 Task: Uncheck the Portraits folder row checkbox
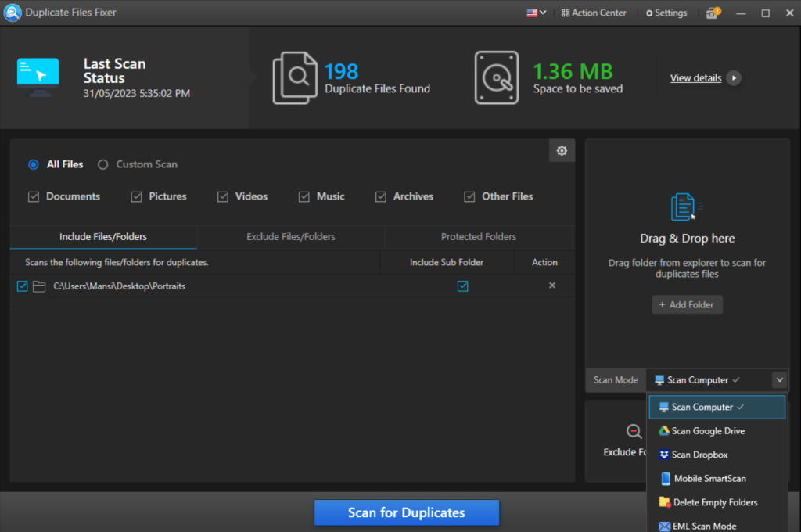pyautogui.click(x=23, y=286)
